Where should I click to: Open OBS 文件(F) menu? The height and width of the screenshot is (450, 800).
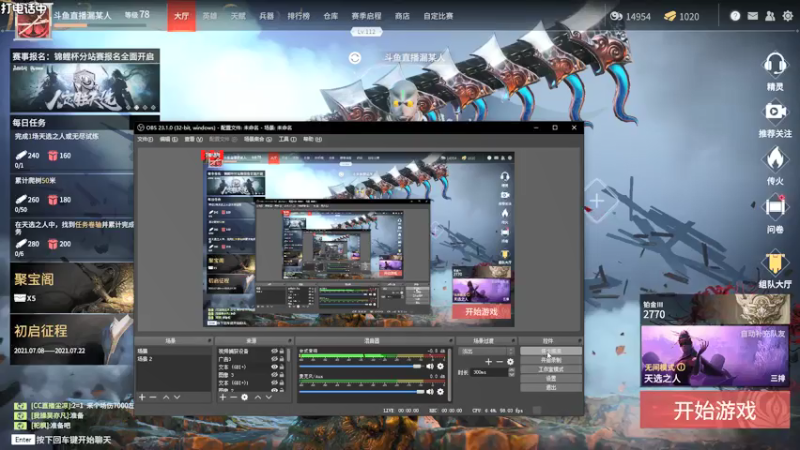pos(145,139)
